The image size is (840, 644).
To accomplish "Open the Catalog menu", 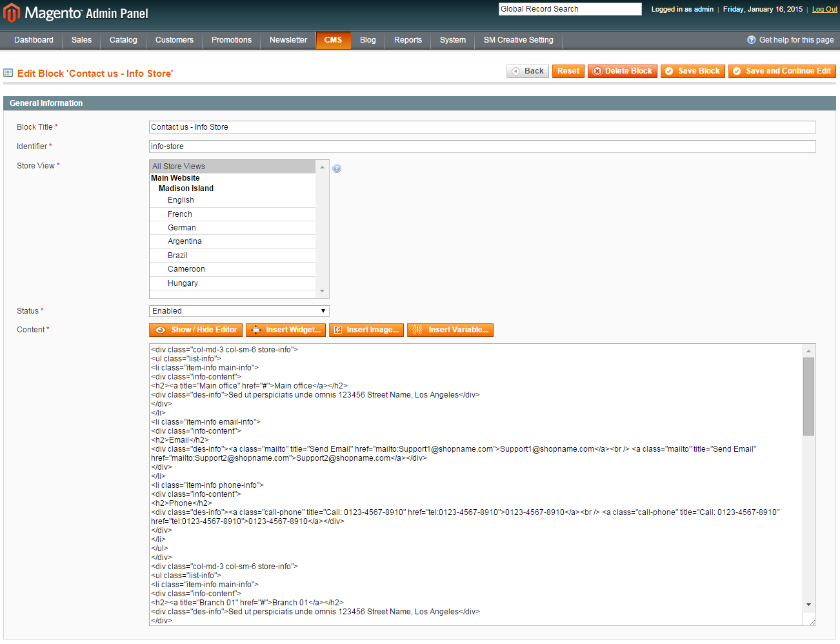I will (123, 40).
